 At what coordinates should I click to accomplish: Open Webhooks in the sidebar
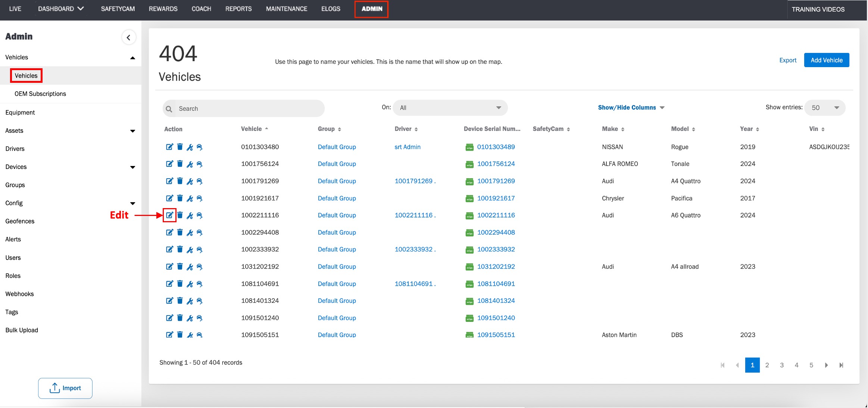click(19, 294)
